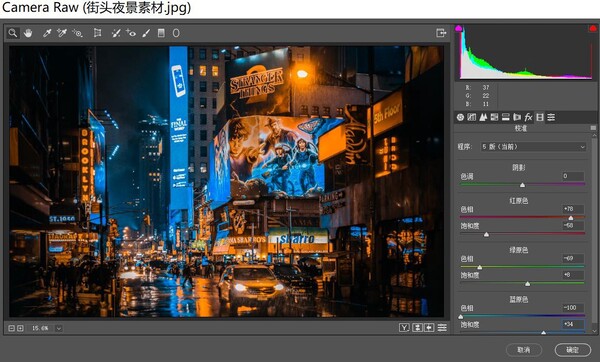The height and width of the screenshot is (362, 600).
Task: Switch to the Tone Curve tab
Action: [471, 117]
